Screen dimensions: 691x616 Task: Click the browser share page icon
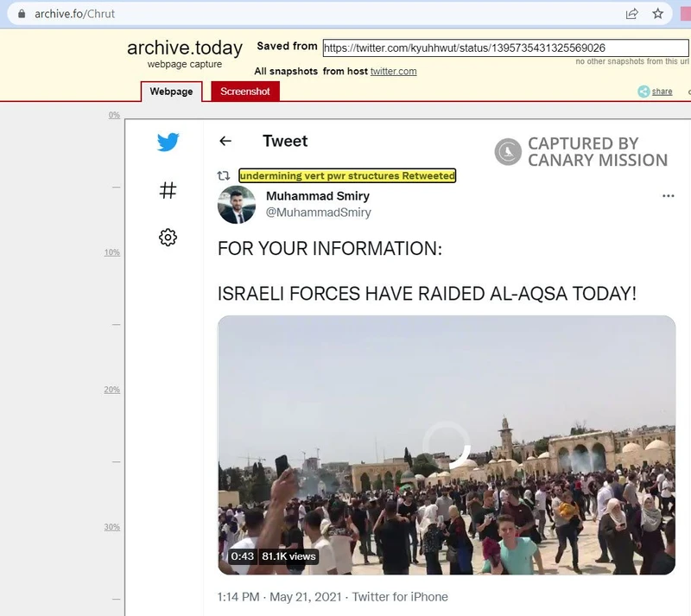click(x=632, y=14)
